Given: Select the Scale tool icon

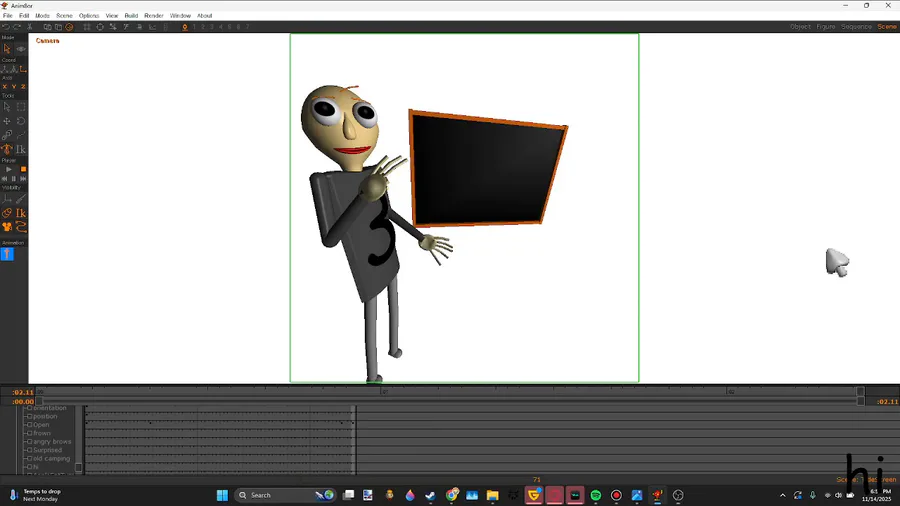Looking at the screenshot, I should (x=7, y=135).
